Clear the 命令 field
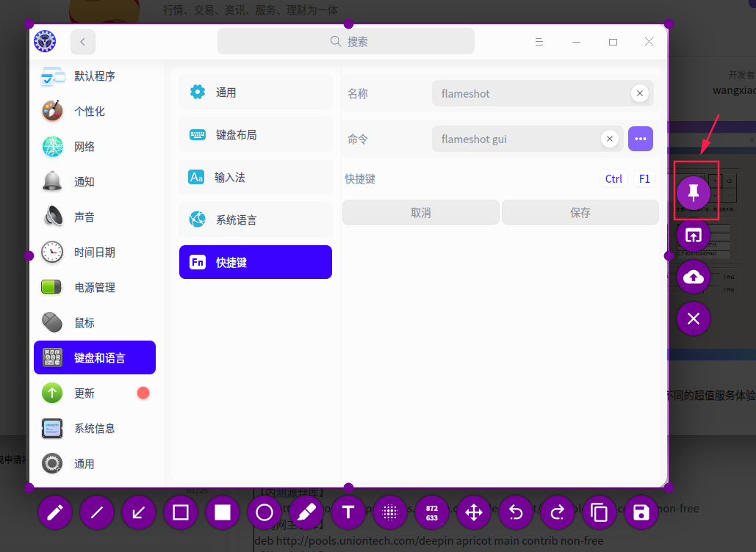This screenshot has height=552, width=756. pos(610,139)
